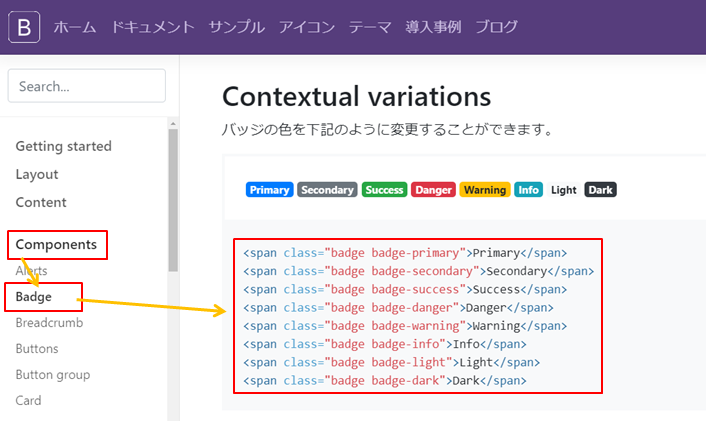
Task: Expand the Content sidebar section
Action: coord(41,202)
